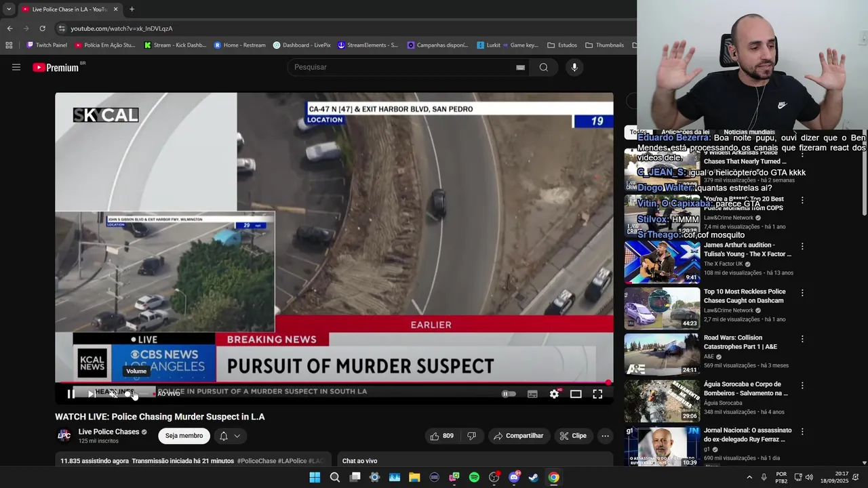Go to YouTube Premium home logo
The width and height of the screenshot is (868, 488).
(56, 67)
